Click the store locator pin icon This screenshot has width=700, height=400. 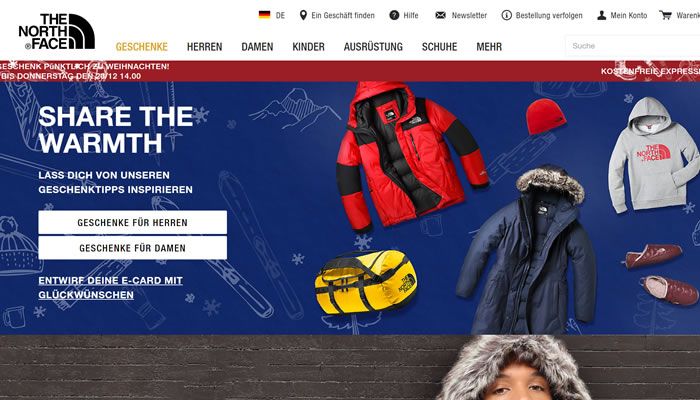coord(303,15)
